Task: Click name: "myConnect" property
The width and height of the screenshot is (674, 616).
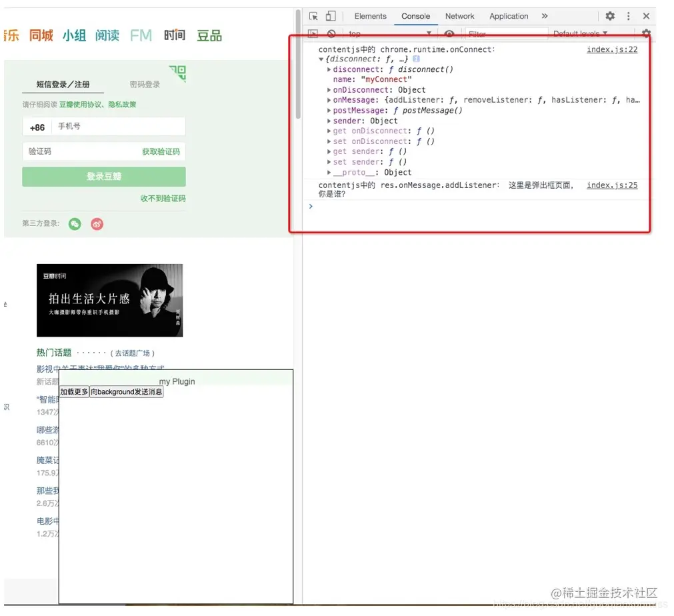Action: tap(372, 79)
